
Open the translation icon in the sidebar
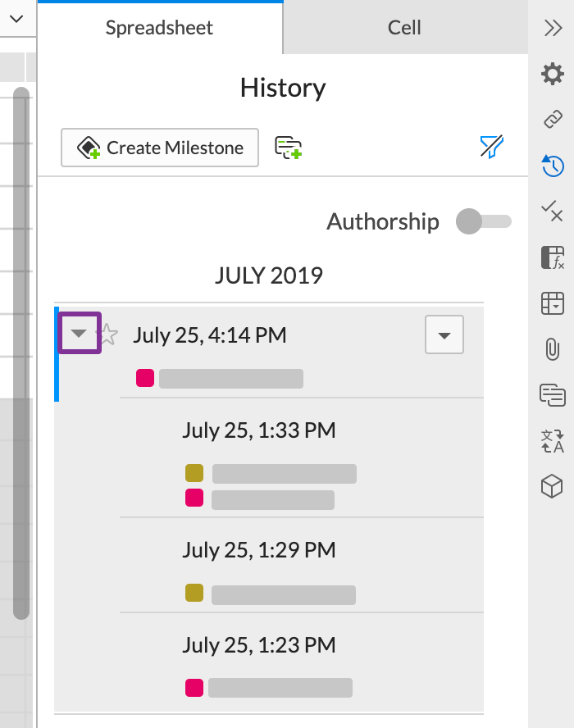[x=553, y=441]
